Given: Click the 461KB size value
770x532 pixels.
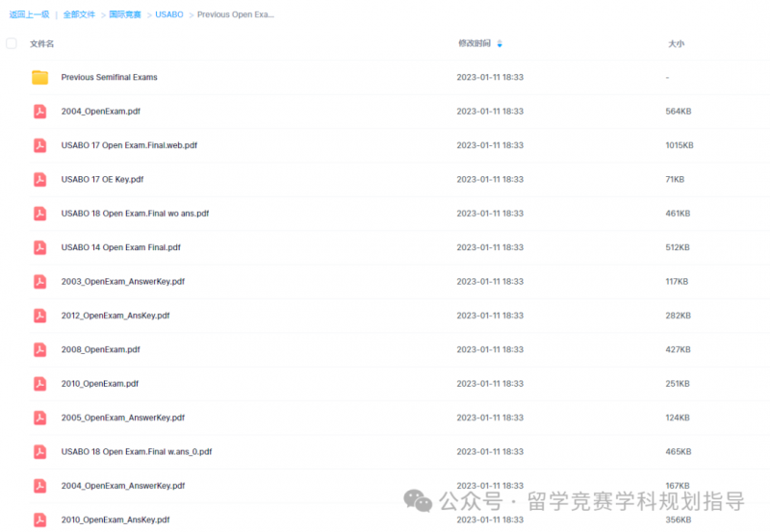Looking at the screenshot, I should click(x=678, y=214).
